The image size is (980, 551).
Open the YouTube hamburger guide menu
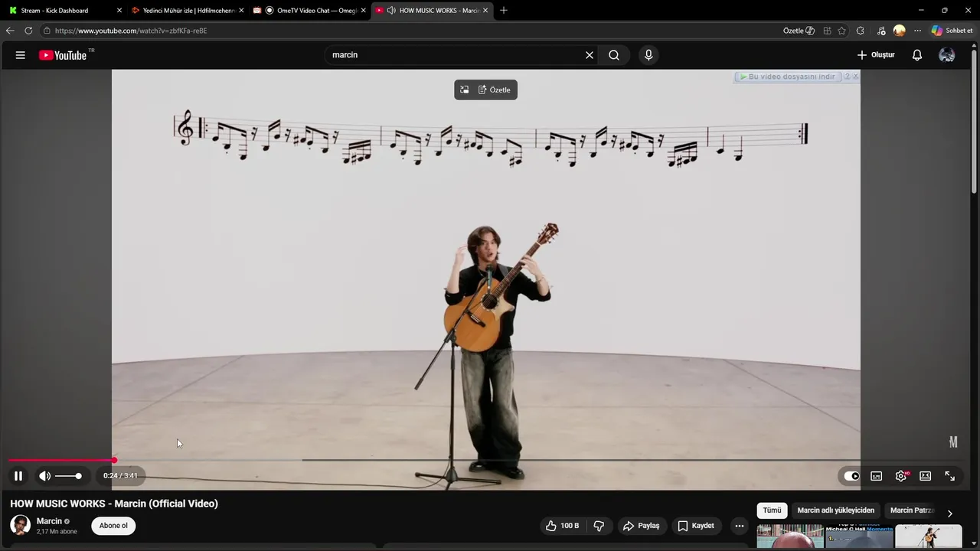(21, 55)
